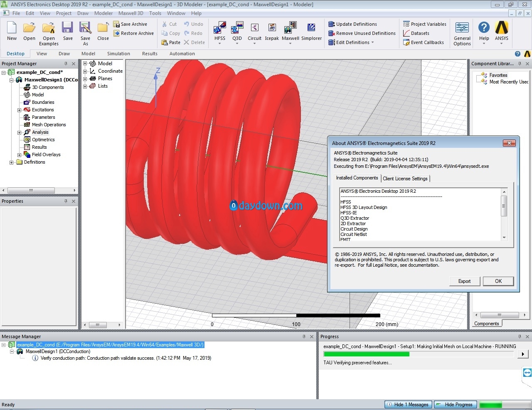Open the HFSS dropdown arrow
The width and height of the screenshot is (532, 410).
[220, 44]
